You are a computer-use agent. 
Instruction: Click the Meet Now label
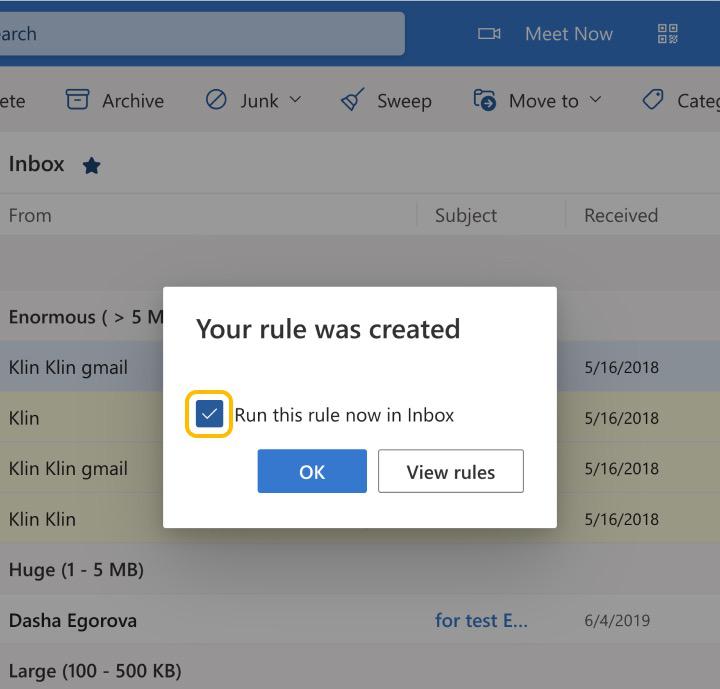[x=569, y=34]
